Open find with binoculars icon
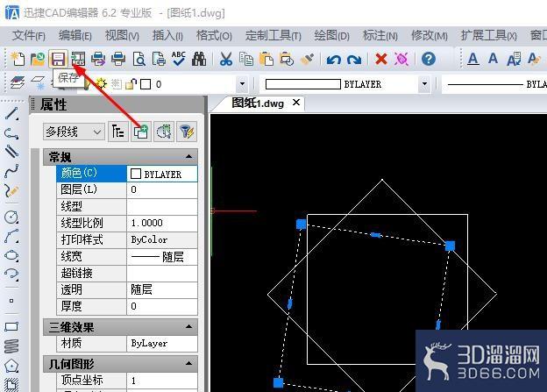Screen dimensions: 547x392 tap(199, 59)
